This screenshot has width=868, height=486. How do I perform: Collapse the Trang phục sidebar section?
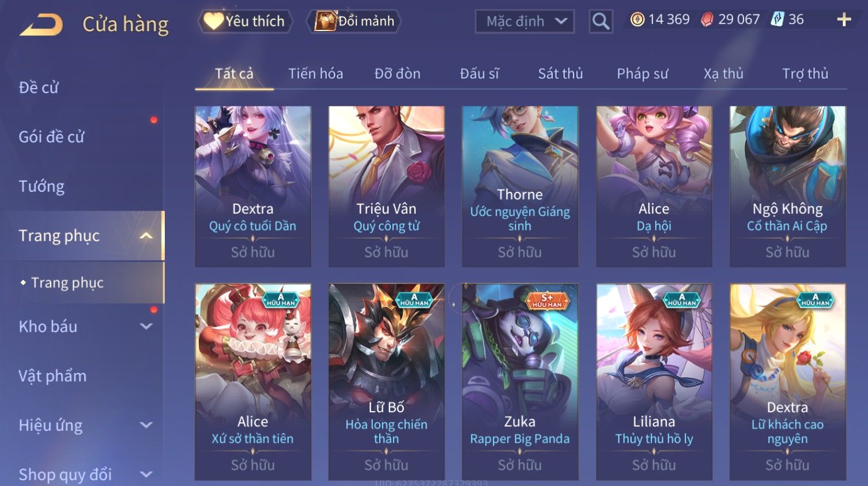[146, 236]
